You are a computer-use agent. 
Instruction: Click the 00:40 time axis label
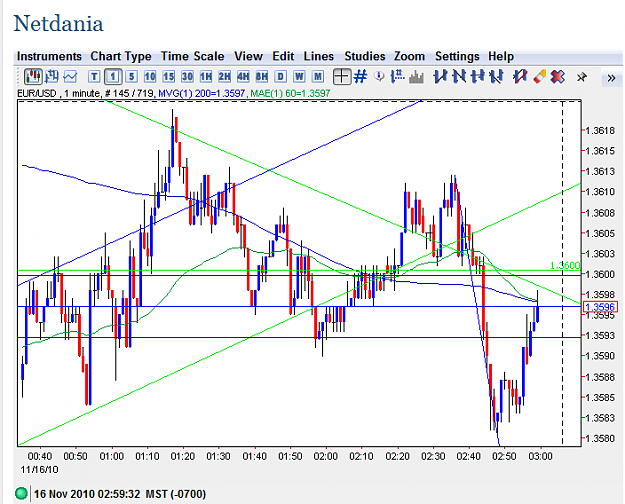(40, 456)
